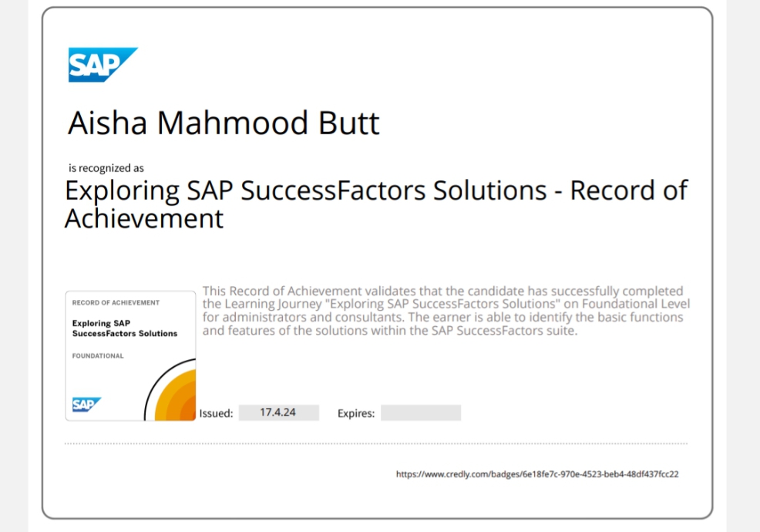Click the "Issued:" label
Screen dimensions: 760x532
pyautogui.click(x=216, y=413)
